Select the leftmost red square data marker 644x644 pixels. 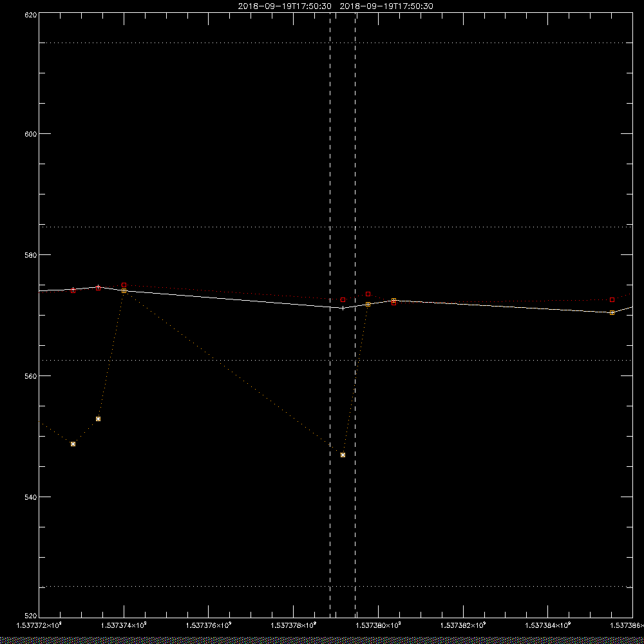point(73,290)
